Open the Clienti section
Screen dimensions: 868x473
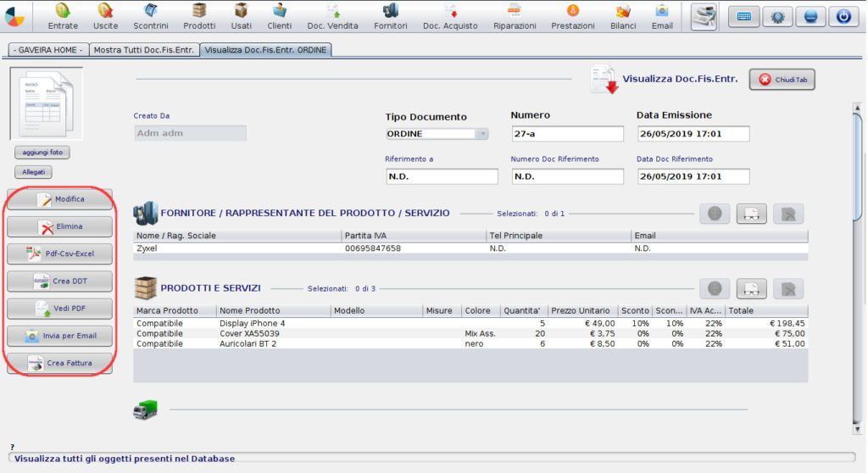click(x=279, y=16)
